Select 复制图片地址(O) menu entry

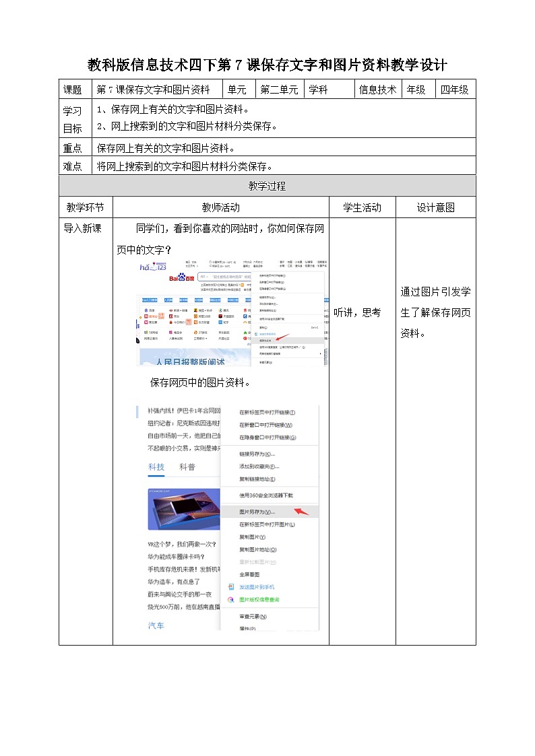click(x=258, y=549)
